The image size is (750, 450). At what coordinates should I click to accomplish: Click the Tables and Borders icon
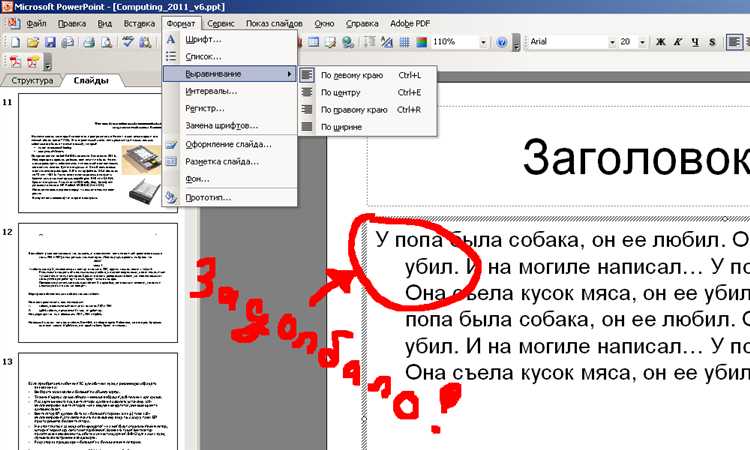coord(331,42)
